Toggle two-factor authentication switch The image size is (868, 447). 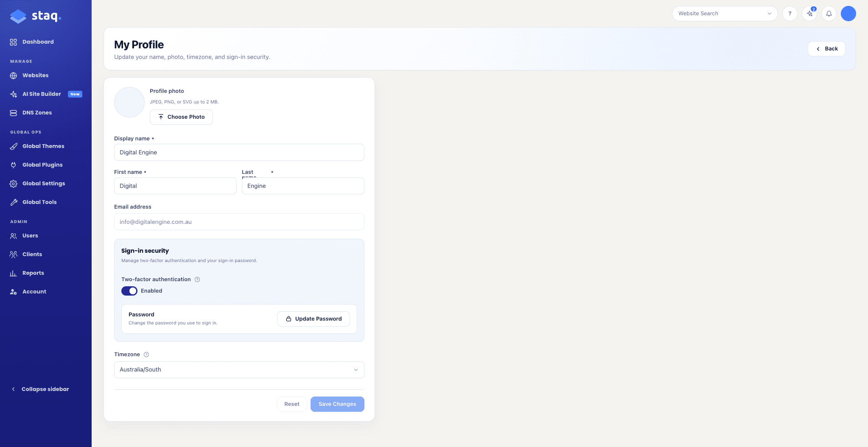click(x=129, y=291)
